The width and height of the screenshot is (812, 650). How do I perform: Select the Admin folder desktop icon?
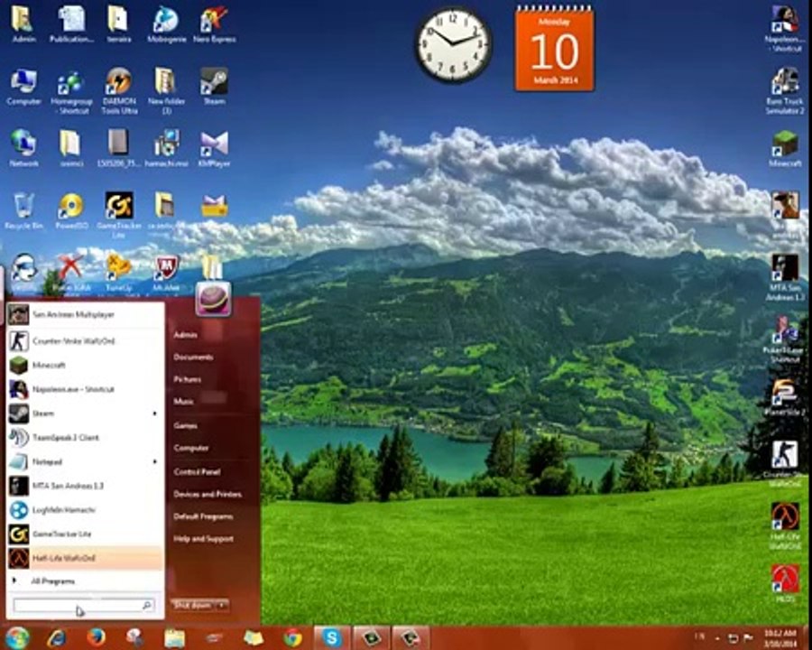tap(23, 24)
